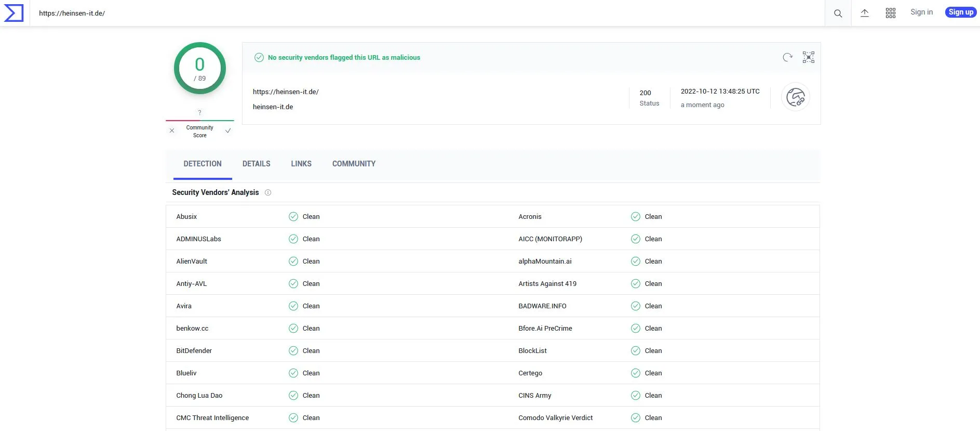This screenshot has height=431, width=980.
Task: Click the reanalyze refresh icon
Action: point(788,57)
